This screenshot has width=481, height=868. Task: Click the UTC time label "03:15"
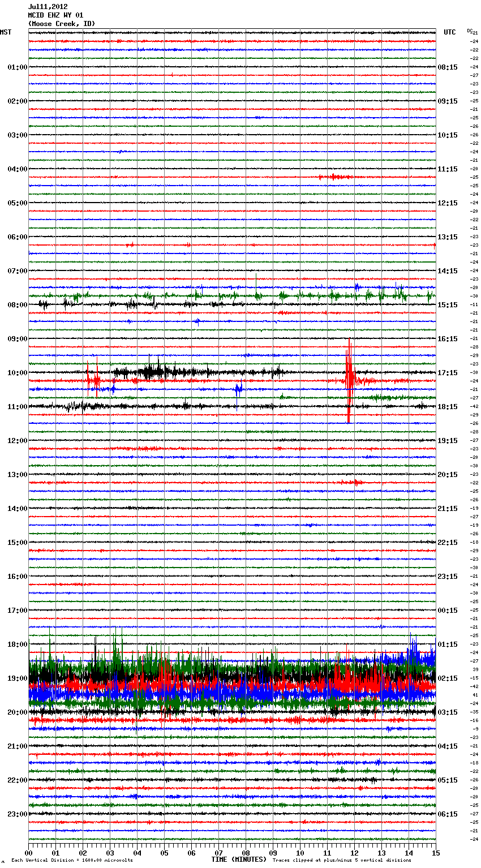448,712
